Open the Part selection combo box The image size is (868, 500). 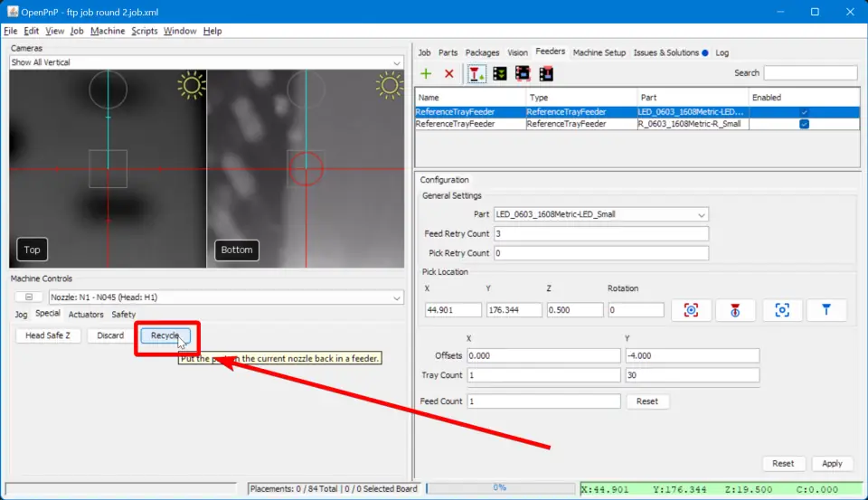click(x=600, y=214)
